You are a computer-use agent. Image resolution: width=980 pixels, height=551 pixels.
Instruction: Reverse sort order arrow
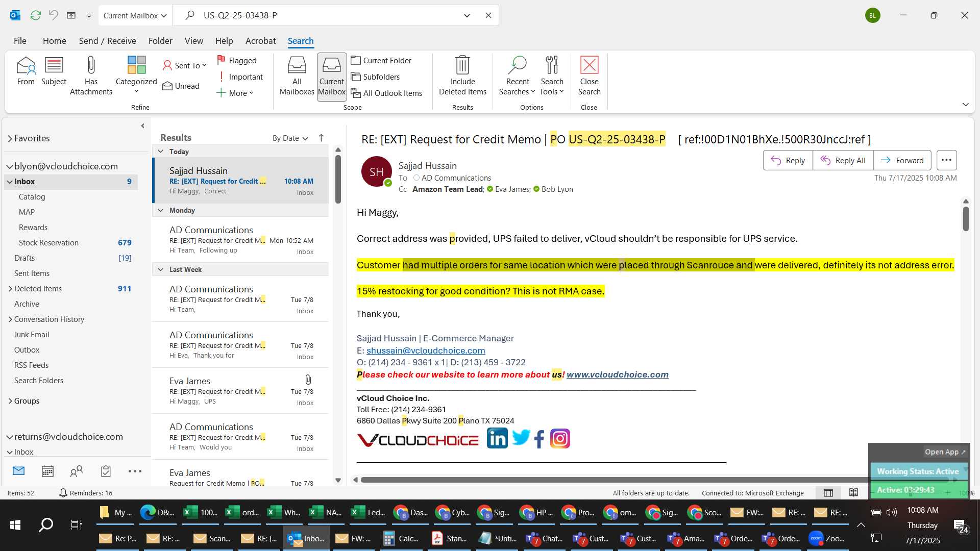point(321,138)
